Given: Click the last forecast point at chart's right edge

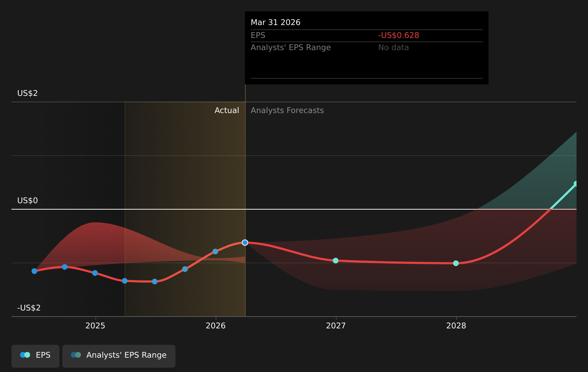Looking at the screenshot, I should (576, 184).
